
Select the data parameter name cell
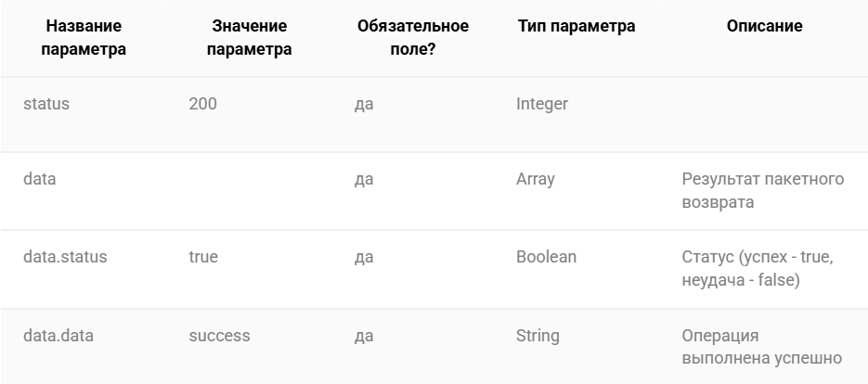click(x=39, y=179)
